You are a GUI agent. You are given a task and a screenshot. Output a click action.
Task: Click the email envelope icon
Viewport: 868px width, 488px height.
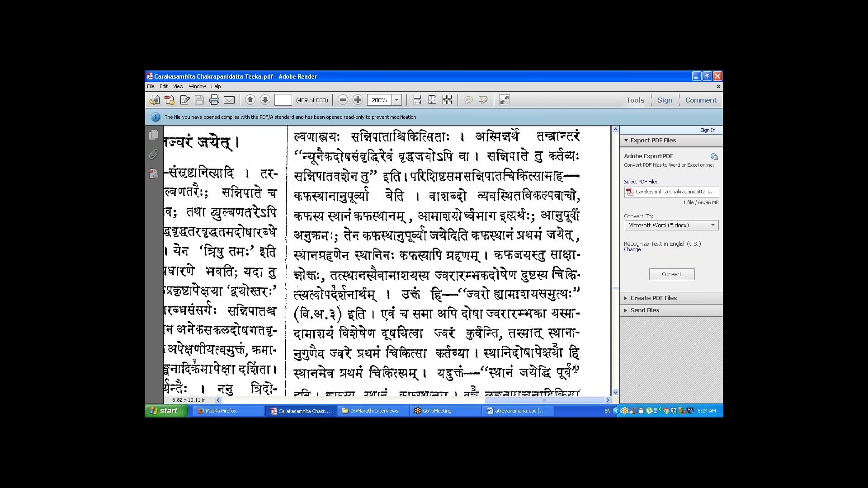(229, 100)
